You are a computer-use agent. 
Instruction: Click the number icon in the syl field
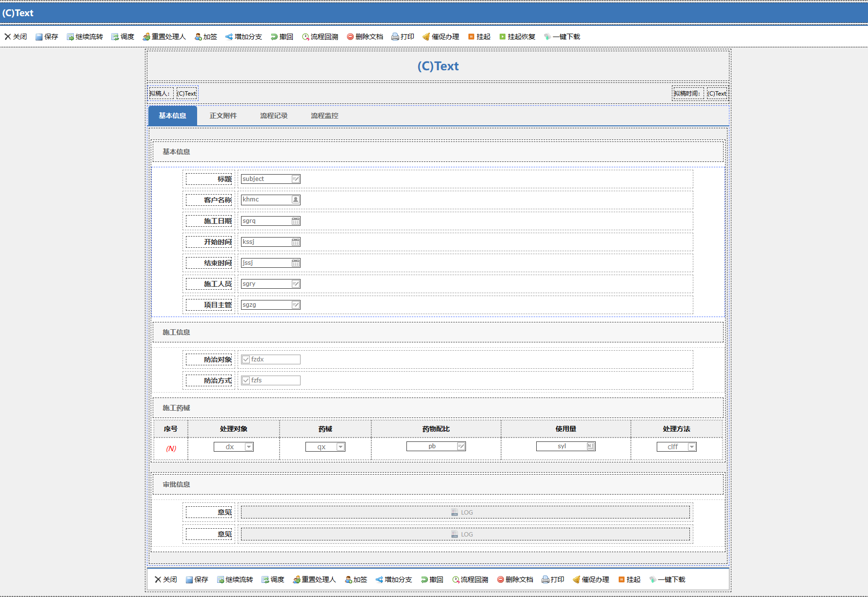[x=591, y=446]
